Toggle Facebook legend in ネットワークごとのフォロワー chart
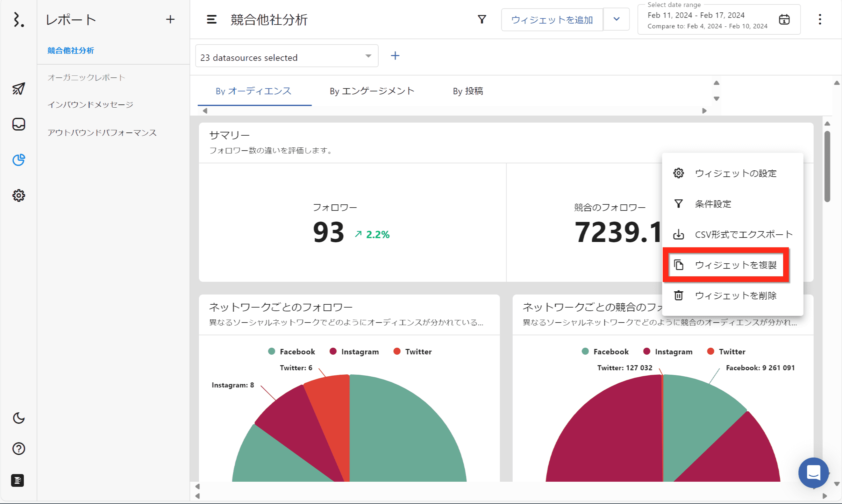 (291, 352)
